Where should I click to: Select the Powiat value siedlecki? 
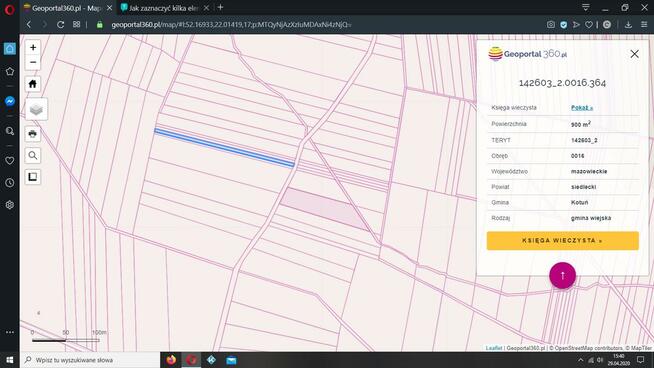click(583, 187)
